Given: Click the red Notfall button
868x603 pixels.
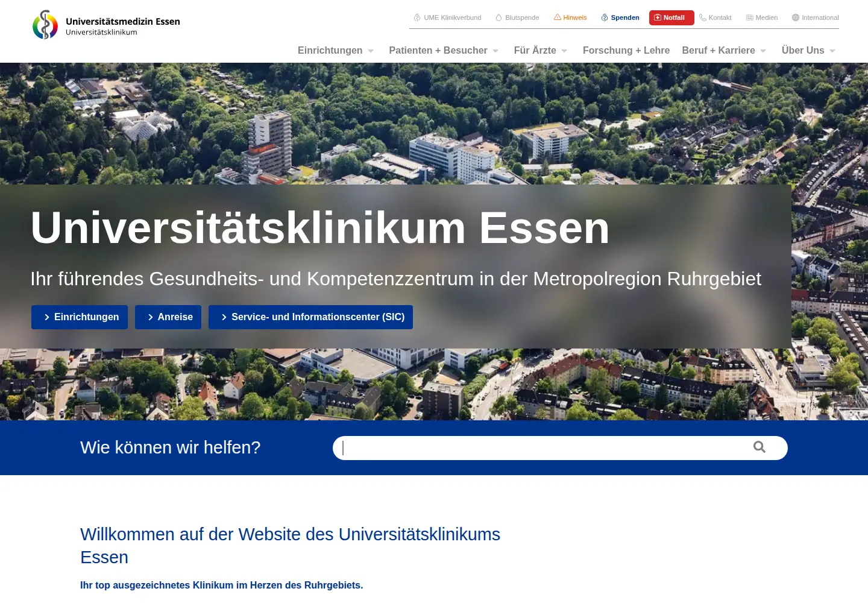Looking at the screenshot, I should point(671,17).
